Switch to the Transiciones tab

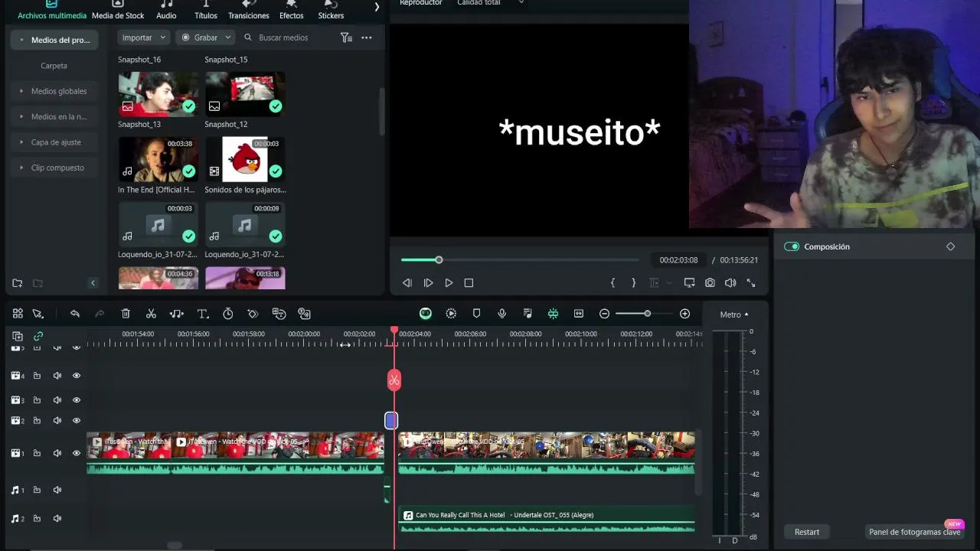[249, 10]
